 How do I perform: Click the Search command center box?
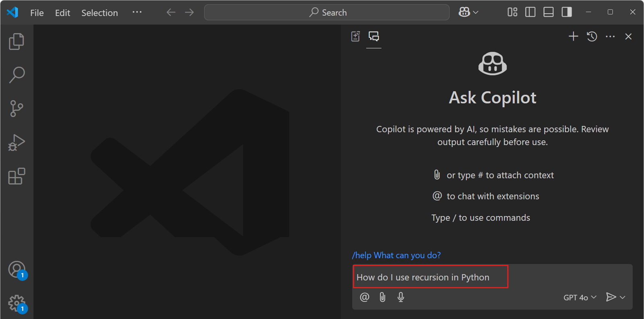click(327, 12)
